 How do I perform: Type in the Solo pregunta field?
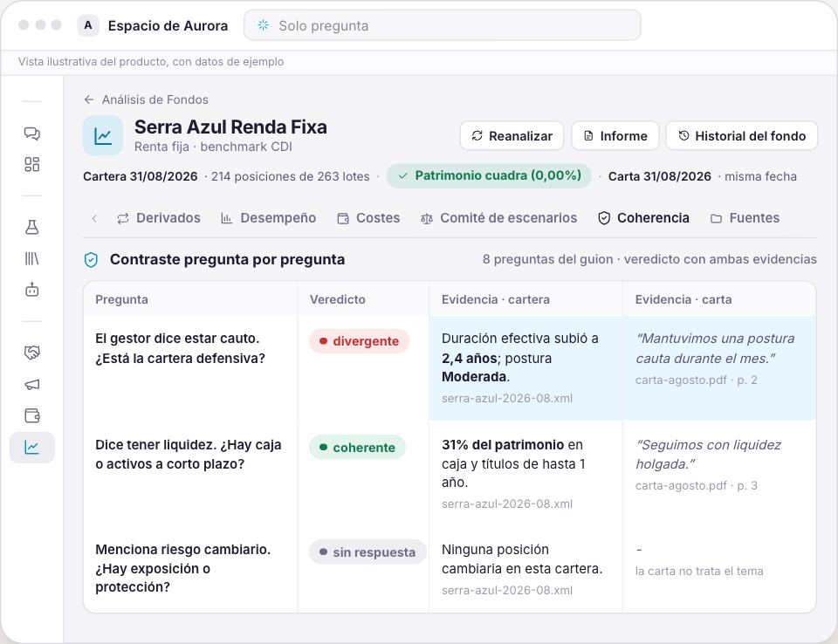click(x=443, y=25)
